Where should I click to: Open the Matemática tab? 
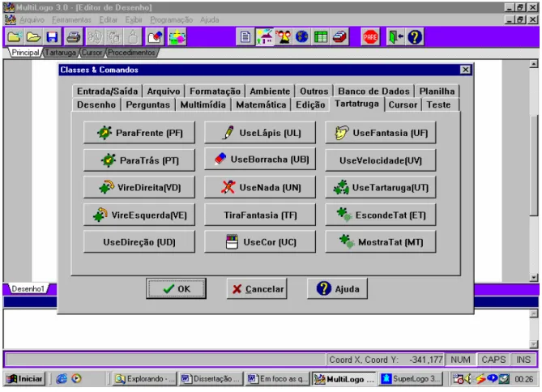click(261, 104)
